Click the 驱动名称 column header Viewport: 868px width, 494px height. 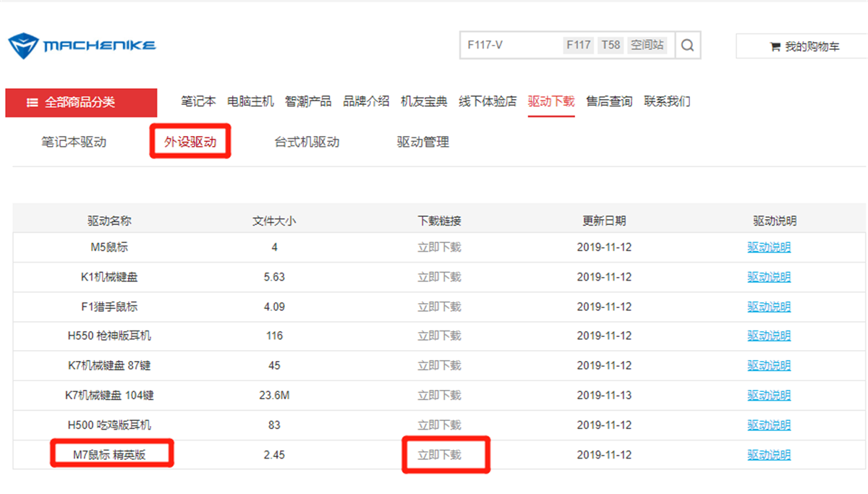[109, 221]
